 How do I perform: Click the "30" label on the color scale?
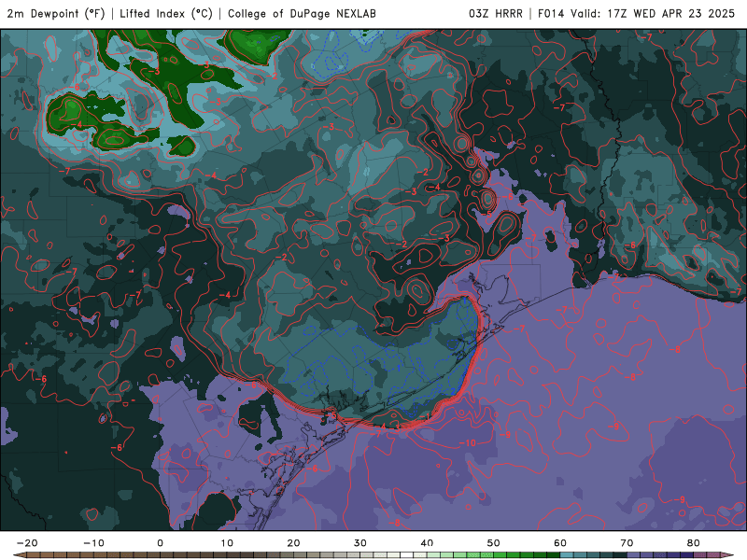360,543
